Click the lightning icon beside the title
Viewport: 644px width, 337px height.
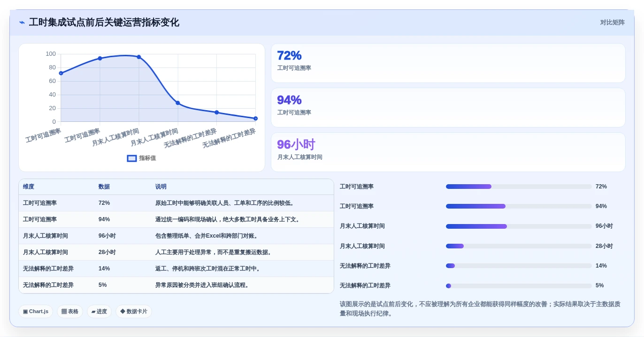pyautogui.click(x=22, y=22)
